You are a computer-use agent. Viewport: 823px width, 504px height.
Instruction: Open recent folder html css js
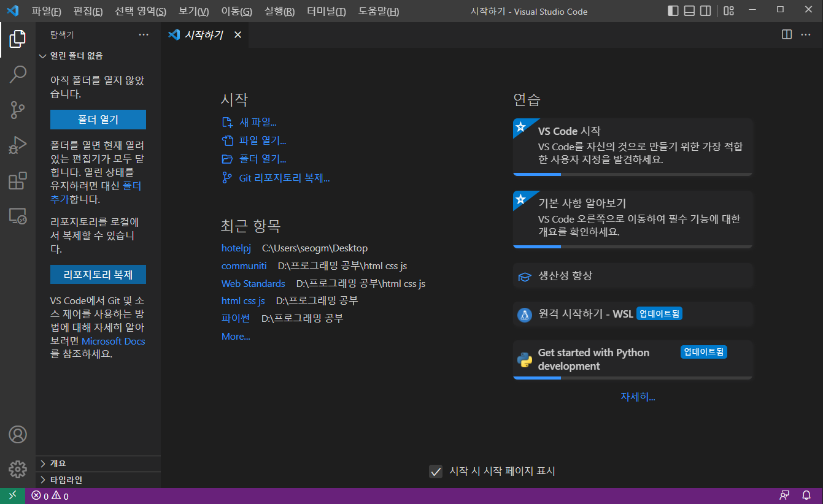pyautogui.click(x=243, y=301)
